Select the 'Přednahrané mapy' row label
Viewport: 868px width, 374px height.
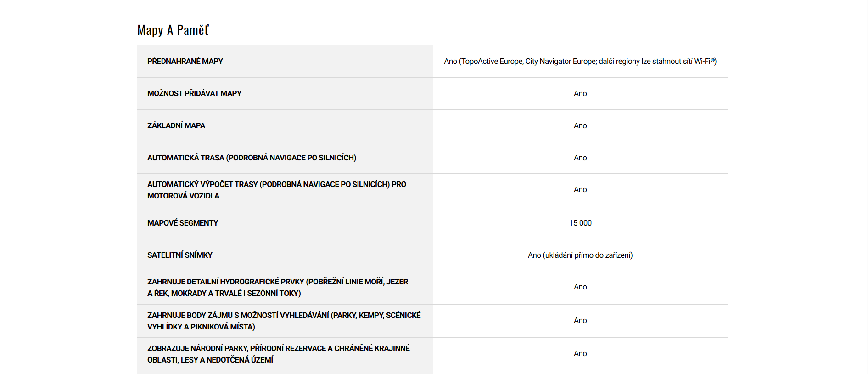click(185, 61)
